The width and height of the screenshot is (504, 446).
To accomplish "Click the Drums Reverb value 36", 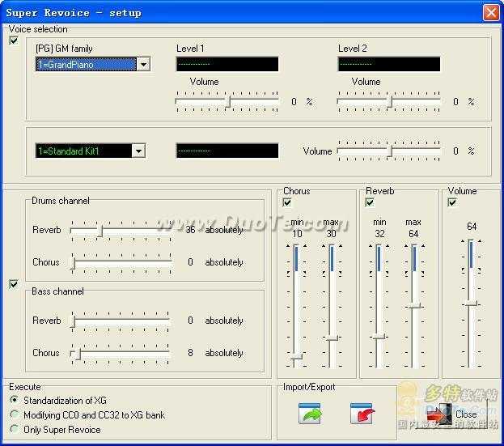I will pyautogui.click(x=190, y=230).
